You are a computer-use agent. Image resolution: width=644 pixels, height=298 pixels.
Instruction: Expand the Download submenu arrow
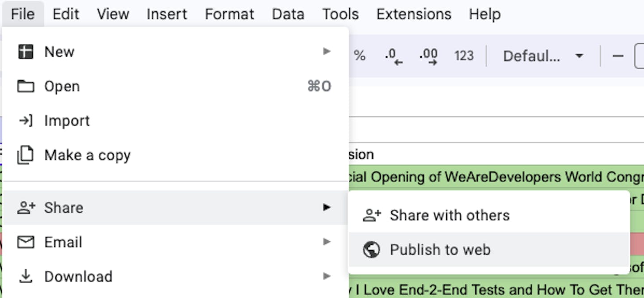[327, 277]
